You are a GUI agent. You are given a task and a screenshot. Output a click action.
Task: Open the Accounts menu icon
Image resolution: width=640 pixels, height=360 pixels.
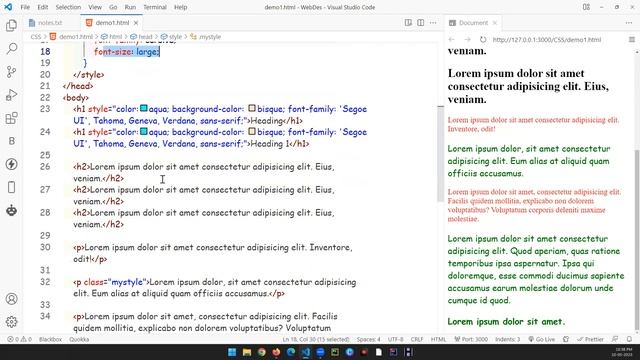coord(11,299)
